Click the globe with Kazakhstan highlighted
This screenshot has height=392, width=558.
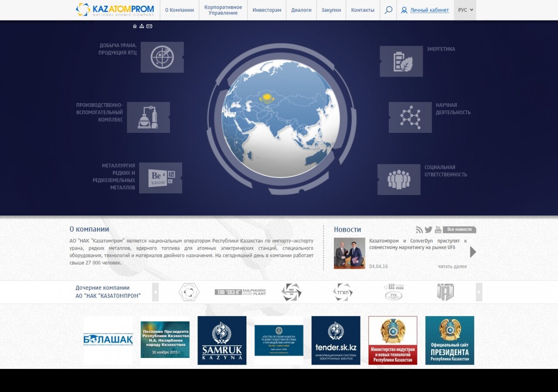point(281,118)
